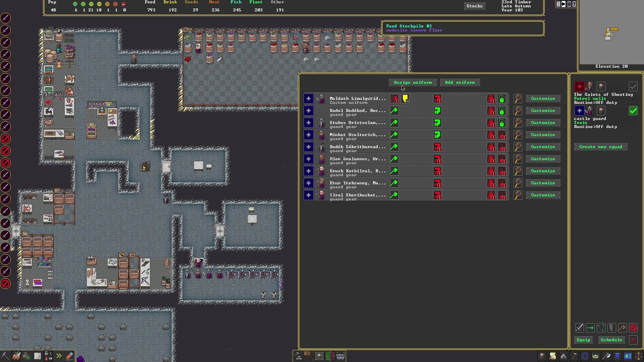
Task: Inspect Etur Itebzaneg with magnifier icon
Action: (518, 183)
